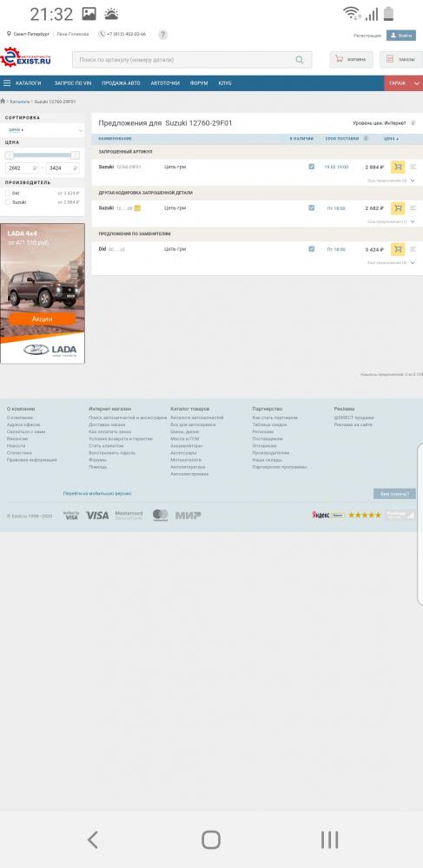Image resolution: width=423 pixels, height=868 pixels.
Task: Toggle the Did manufacturer checkbox
Action: click(8, 194)
